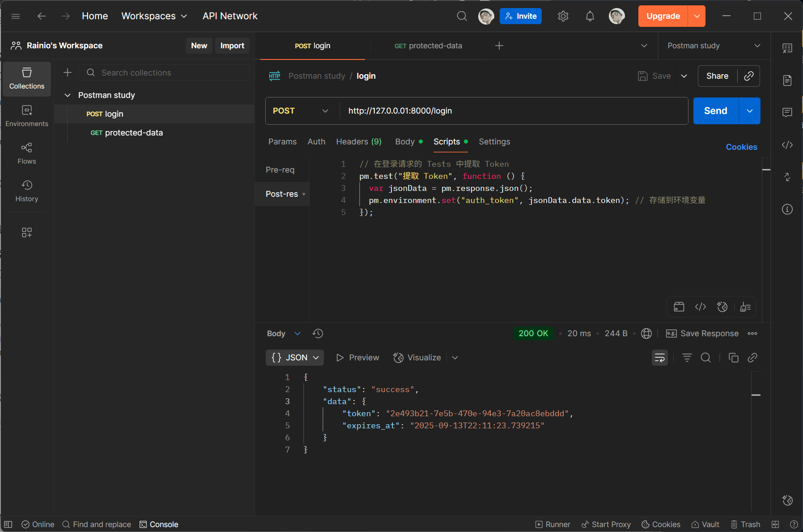803x532 pixels.
Task: Open the Runner in the status bar
Action: tap(553, 524)
